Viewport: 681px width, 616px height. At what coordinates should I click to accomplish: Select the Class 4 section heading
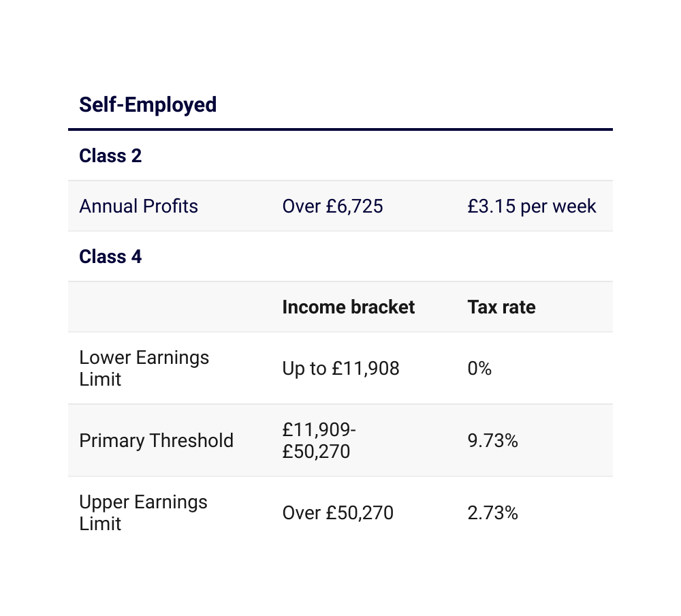coord(110,257)
